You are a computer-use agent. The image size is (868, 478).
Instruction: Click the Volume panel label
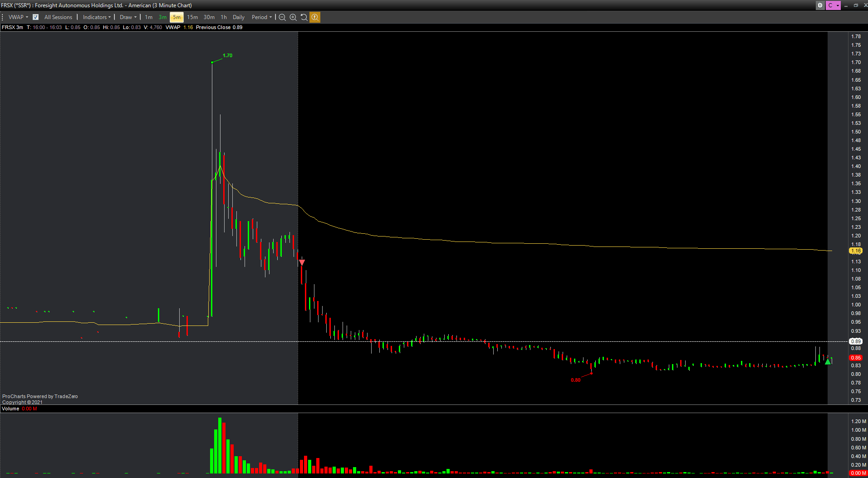pyautogui.click(x=10, y=409)
